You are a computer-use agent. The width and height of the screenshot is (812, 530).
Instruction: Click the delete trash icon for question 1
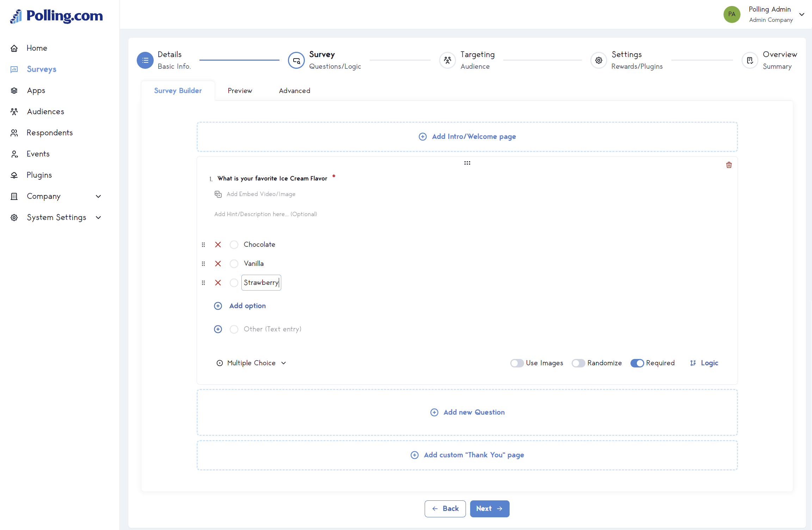coord(728,165)
